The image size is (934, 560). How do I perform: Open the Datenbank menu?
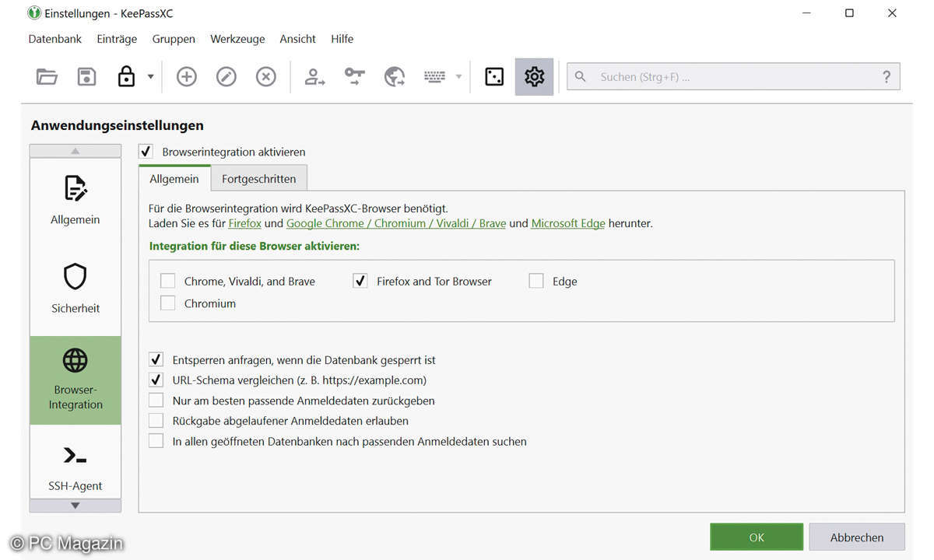(x=54, y=39)
